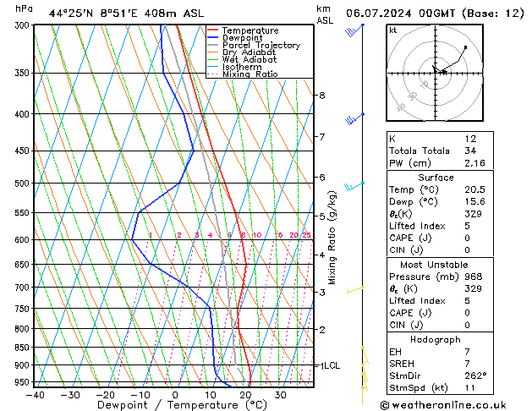
Task: Click the '1LCL' height marker
Action: [330, 366]
